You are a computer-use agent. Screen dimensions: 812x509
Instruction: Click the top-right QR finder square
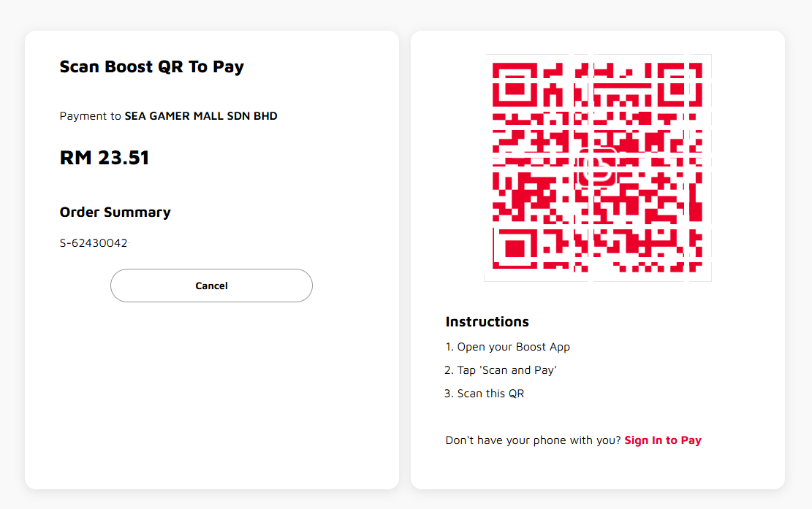(x=680, y=85)
